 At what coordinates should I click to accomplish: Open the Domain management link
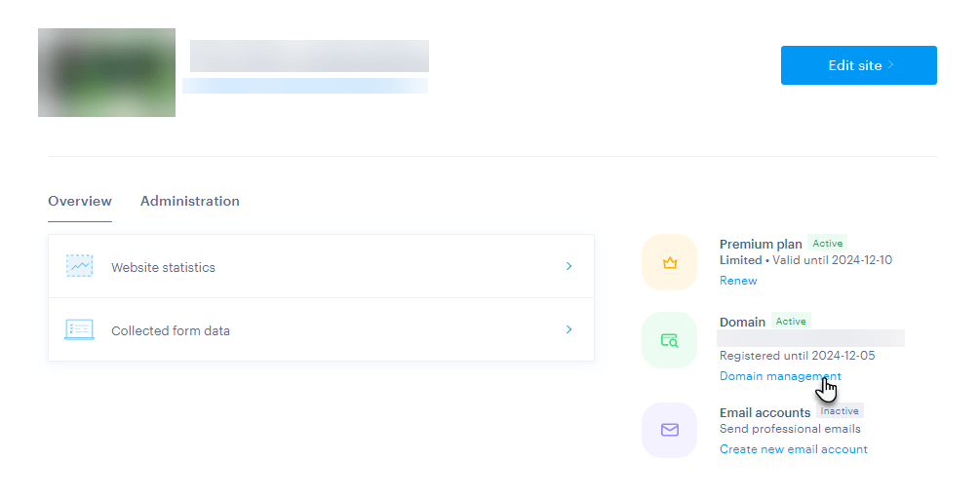coord(780,376)
